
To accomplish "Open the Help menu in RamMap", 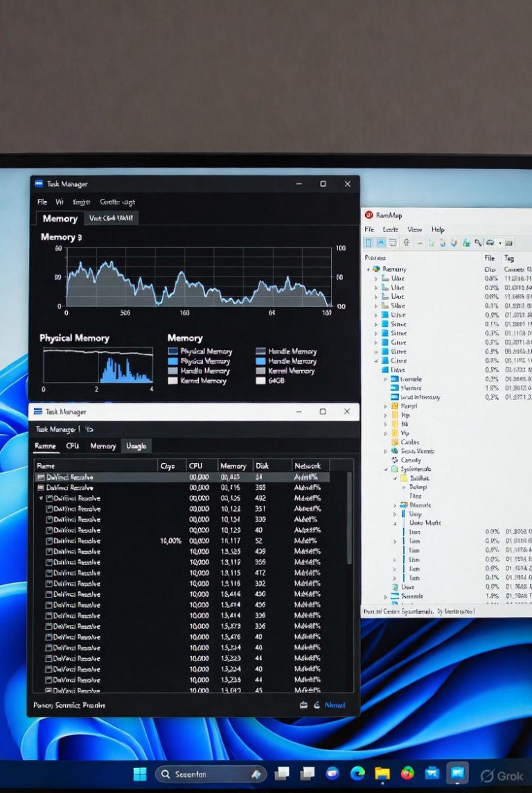I will (438, 229).
